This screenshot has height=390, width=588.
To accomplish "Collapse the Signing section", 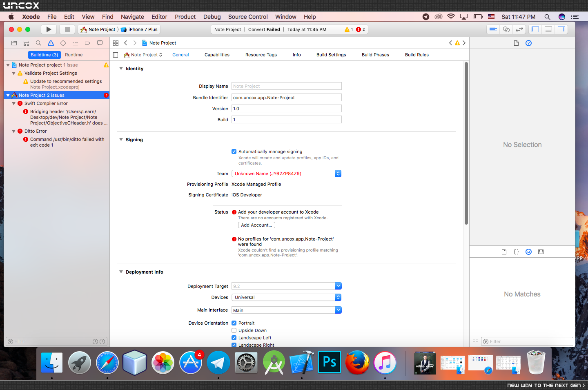I will [x=121, y=140].
